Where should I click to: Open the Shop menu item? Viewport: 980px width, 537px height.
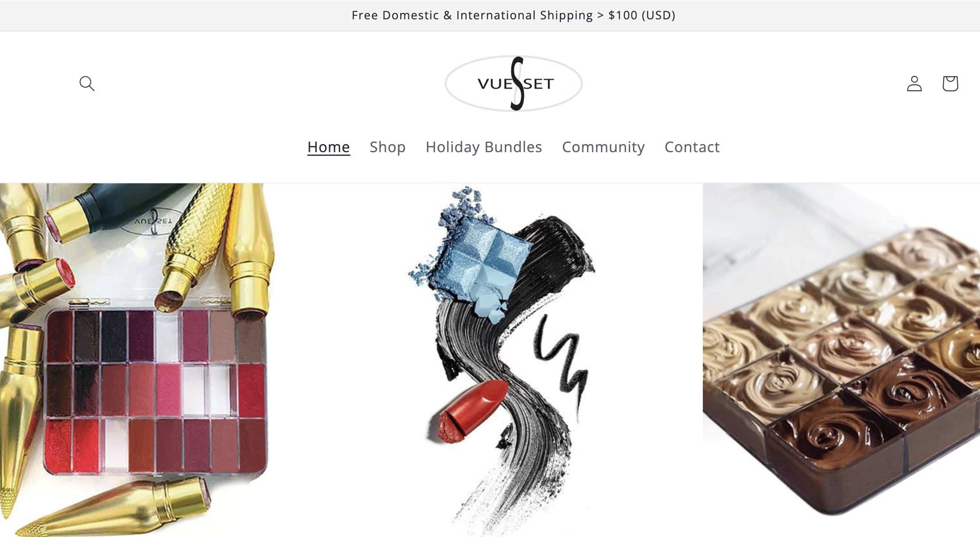[x=387, y=147]
